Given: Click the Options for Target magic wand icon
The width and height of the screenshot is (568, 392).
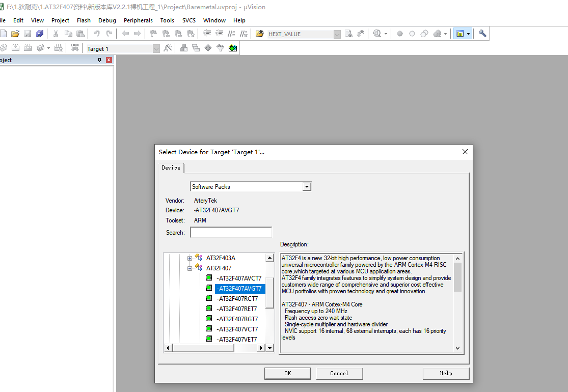Looking at the screenshot, I should tap(168, 48).
